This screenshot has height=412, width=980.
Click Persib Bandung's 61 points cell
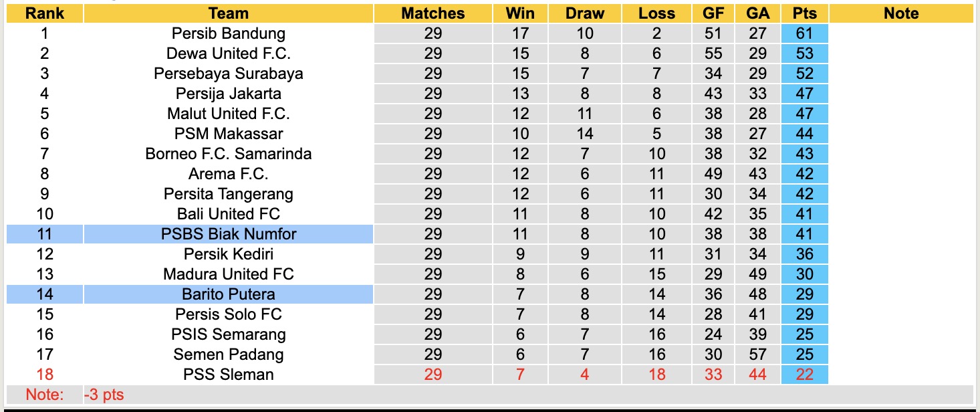[805, 33]
